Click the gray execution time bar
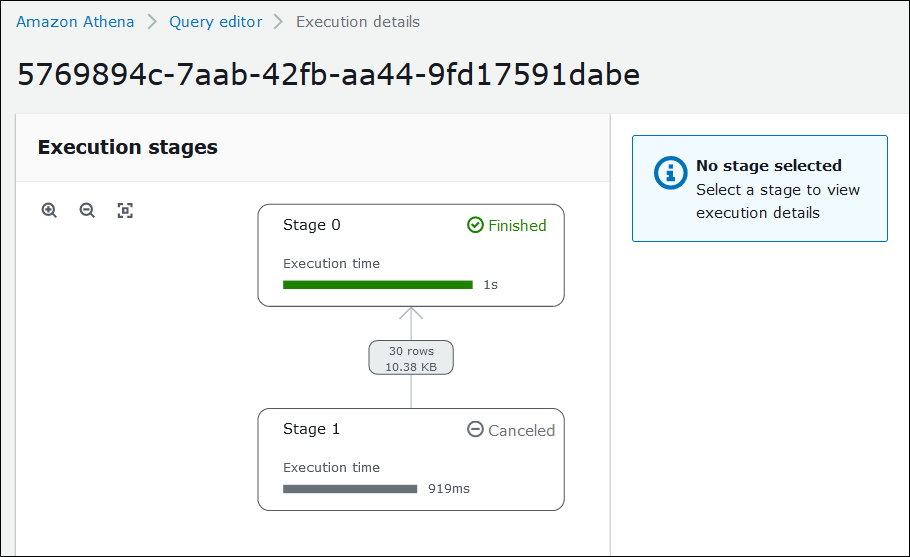The image size is (910, 557). tap(349, 489)
